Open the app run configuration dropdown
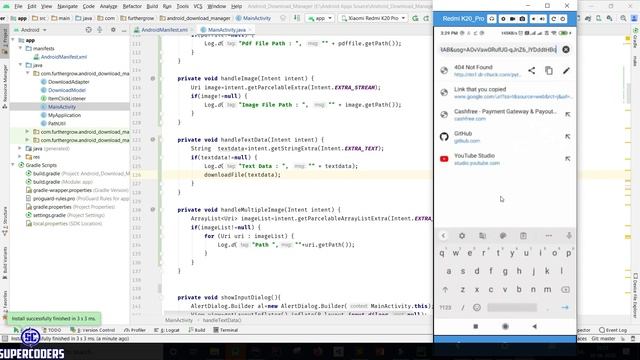 (320, 18)
